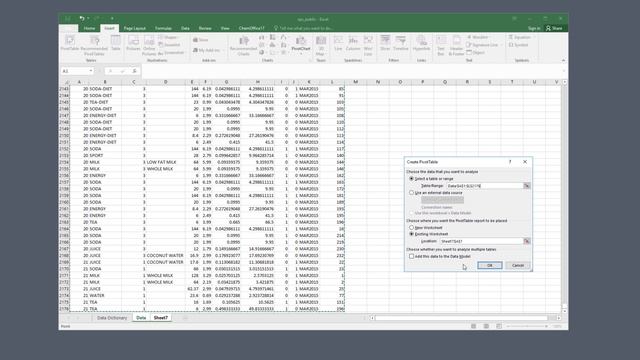
Task: Collapse dialog via Table/Range selector icon
Action: [527, 186]
